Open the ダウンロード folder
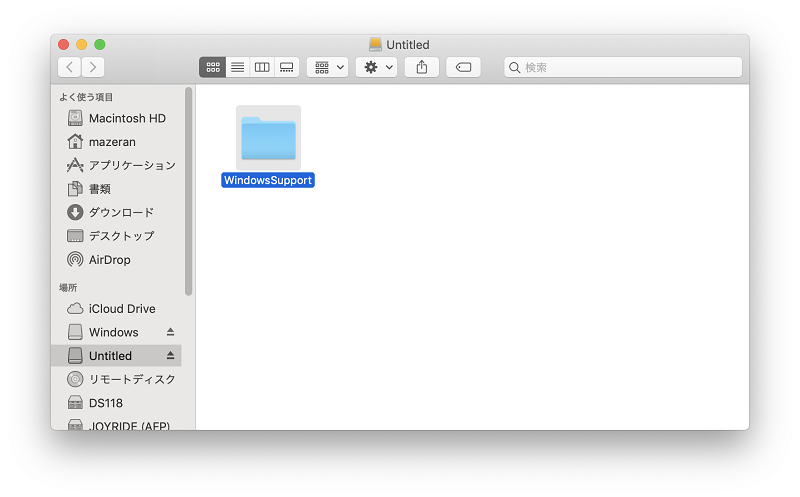The image size is (800, 497). (117, 212)
